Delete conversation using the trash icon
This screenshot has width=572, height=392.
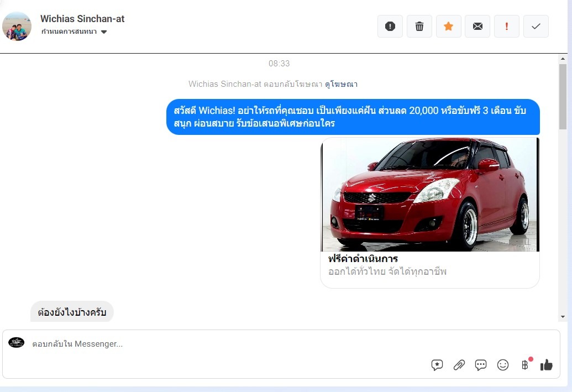tap(419, 27)
